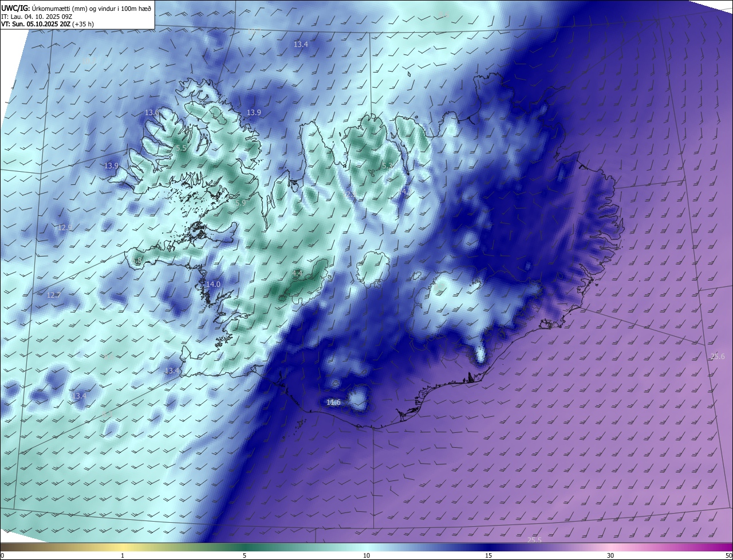Click the 4.4 value label

[297, 273]
